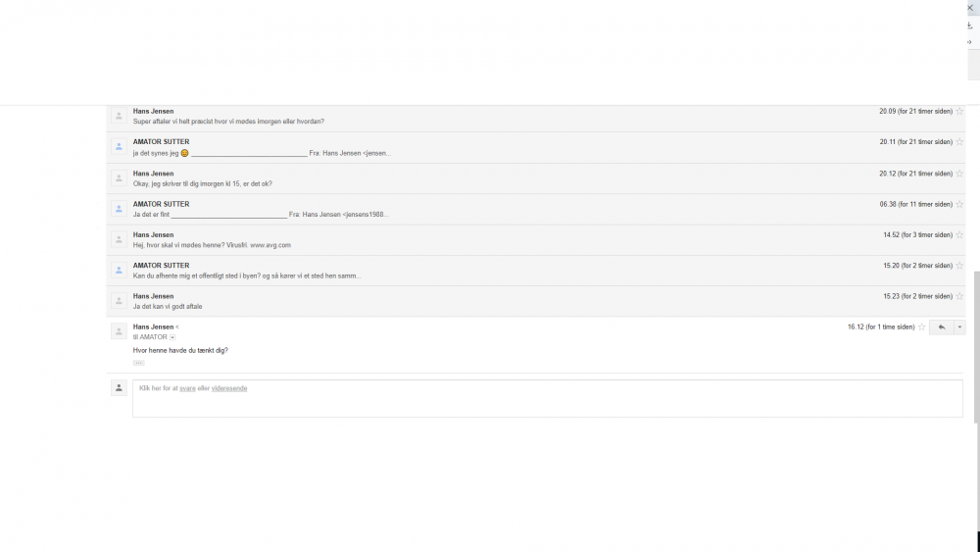This screenshot has width=980, height=552.
Task: Expand the collapsed 15.23 message 'Ja det kan vi godt aftale'
Action: [x=536, y=301]
